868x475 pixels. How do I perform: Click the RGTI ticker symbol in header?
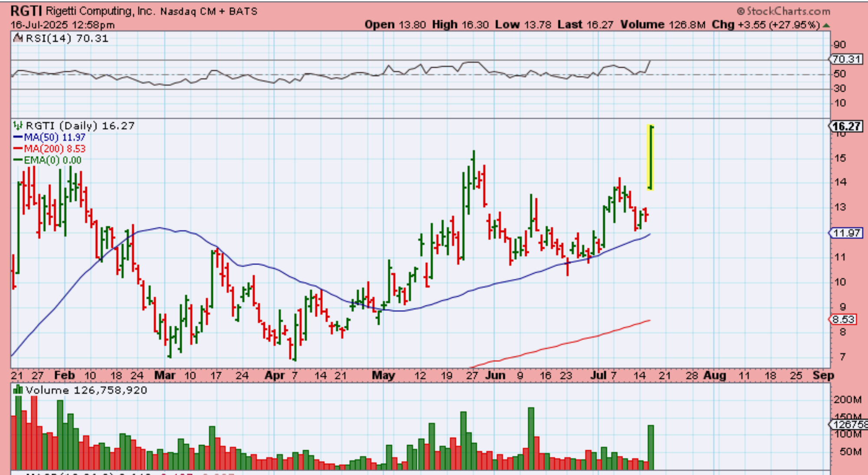pos(26,10)
